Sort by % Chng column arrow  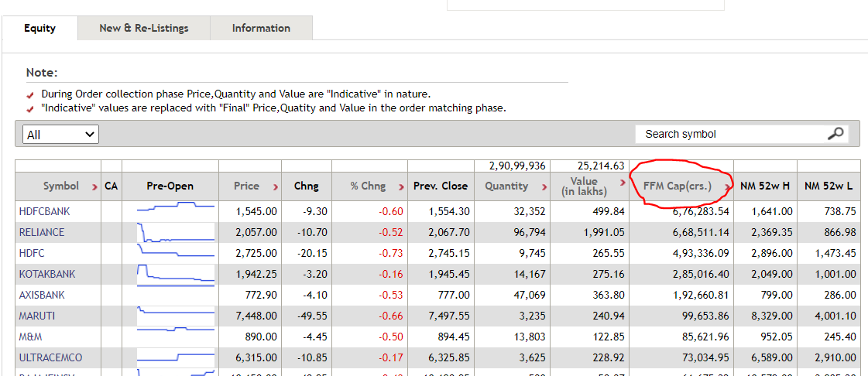[401, 186]
